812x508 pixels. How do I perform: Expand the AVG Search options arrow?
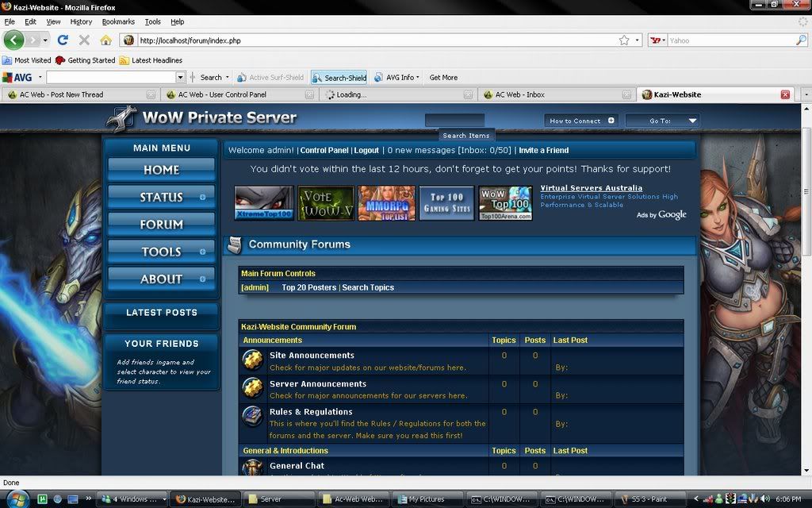tap(228, 77)
